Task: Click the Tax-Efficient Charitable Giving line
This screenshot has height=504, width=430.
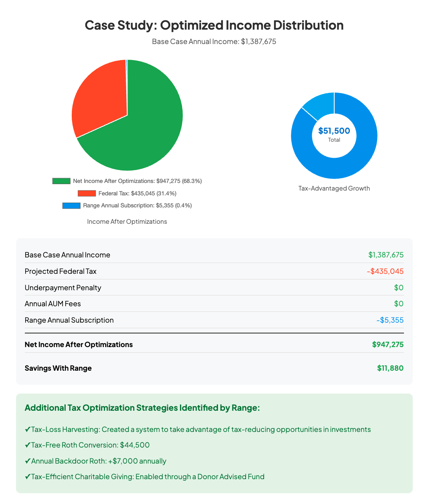Action: tap(145, 477)
